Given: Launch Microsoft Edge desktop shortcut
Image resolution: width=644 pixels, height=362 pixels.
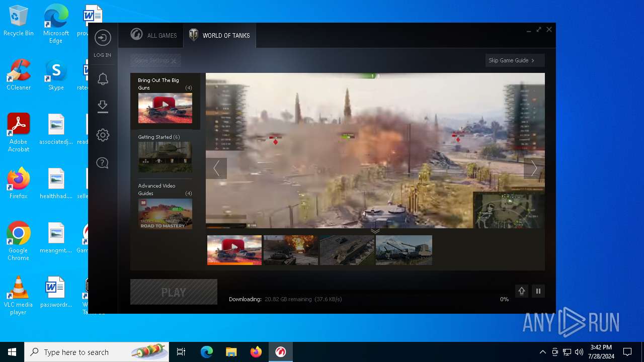Looking at the screenshot, I should 56,24.
